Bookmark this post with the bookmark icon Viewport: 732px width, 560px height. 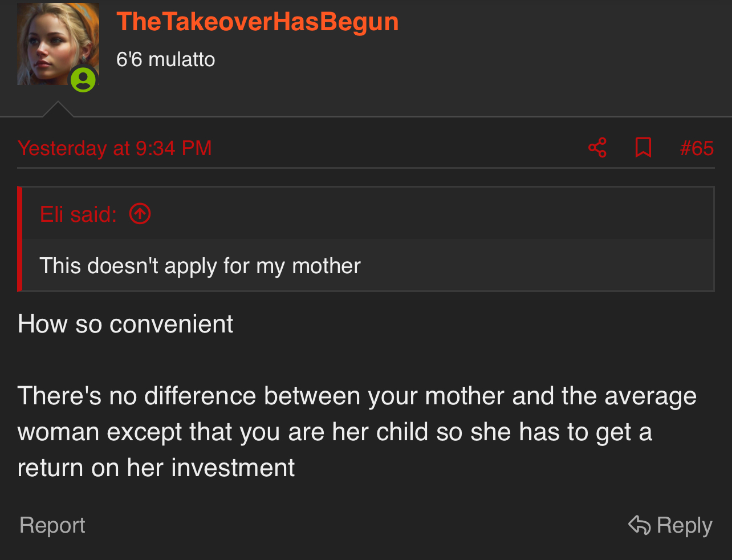coord(643,148)
